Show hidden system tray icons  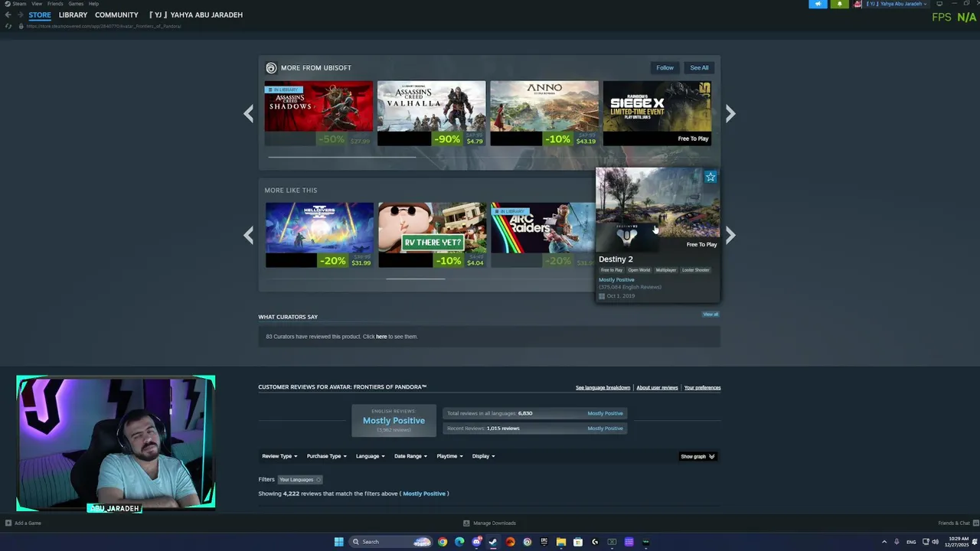point(884,542)
